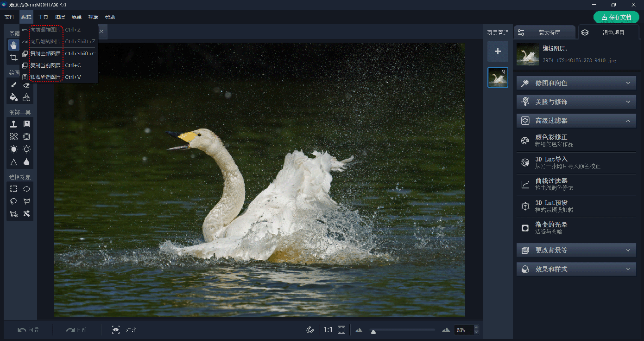Toggle the eye before/after comparison

(116, 330)
